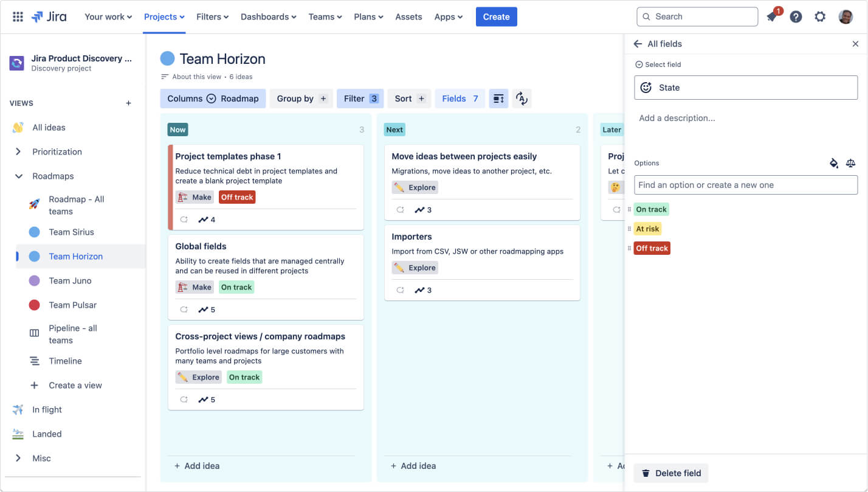The height and width of the screenshot is (492, 868).
Task: Open the Dashboards menu
Action: pyautogui.click(x=268, y=16)
